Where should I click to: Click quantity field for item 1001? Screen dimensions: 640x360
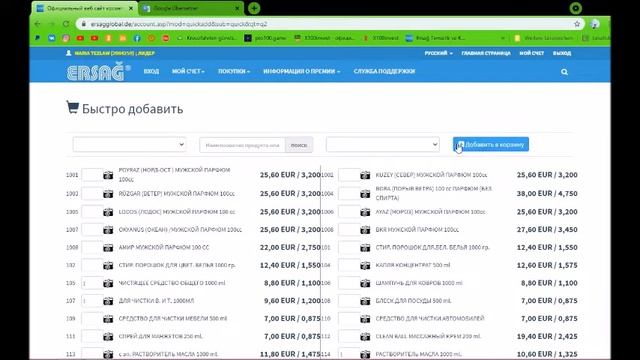[92, 175]
